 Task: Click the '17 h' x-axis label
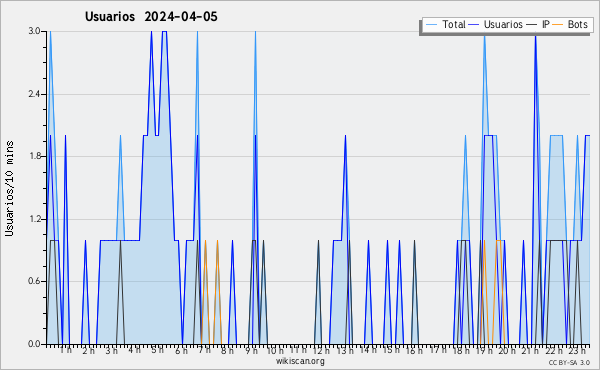point(438,350)
